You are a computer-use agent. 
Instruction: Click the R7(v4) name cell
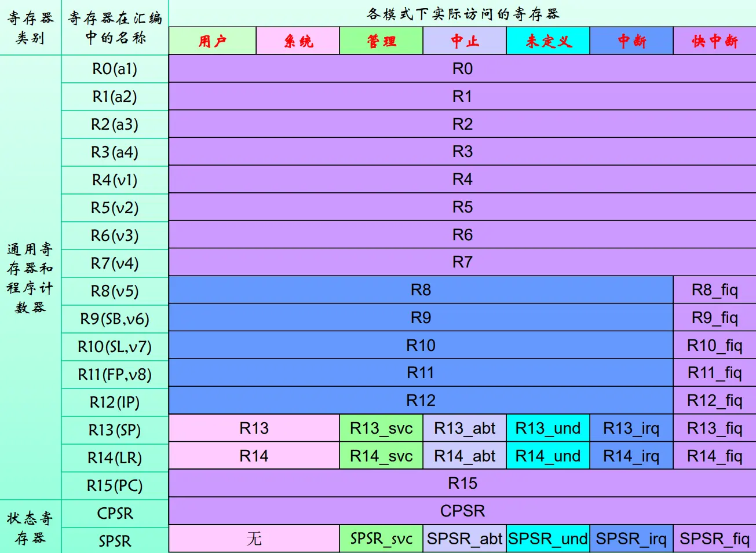(115, 263)
